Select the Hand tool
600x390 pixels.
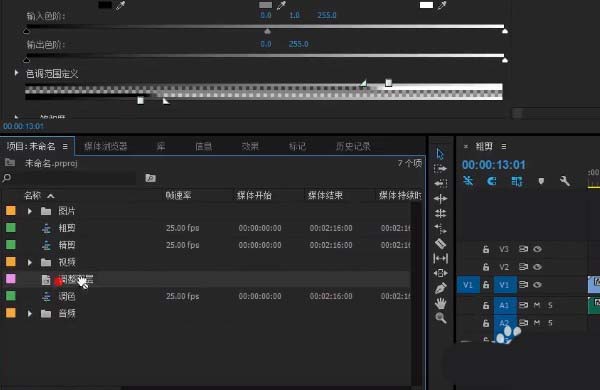pyautogui.click(x=440, y=303)
